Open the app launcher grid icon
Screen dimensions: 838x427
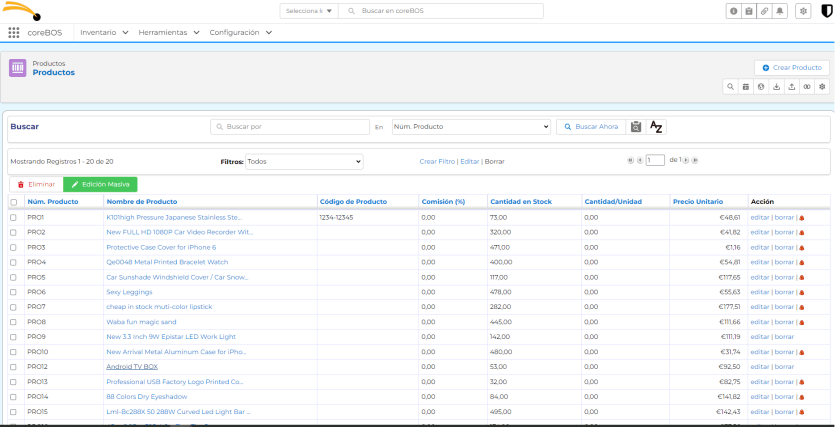click(x=14, y=33)
